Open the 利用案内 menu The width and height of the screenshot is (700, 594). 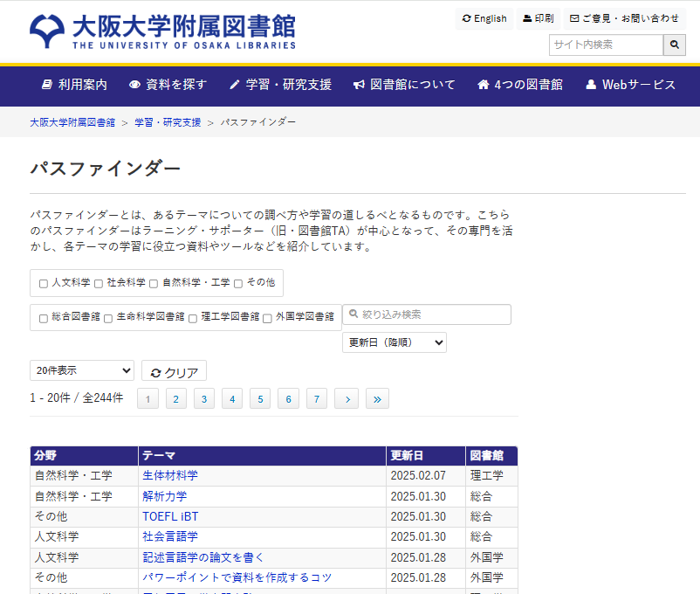(74, 85)
